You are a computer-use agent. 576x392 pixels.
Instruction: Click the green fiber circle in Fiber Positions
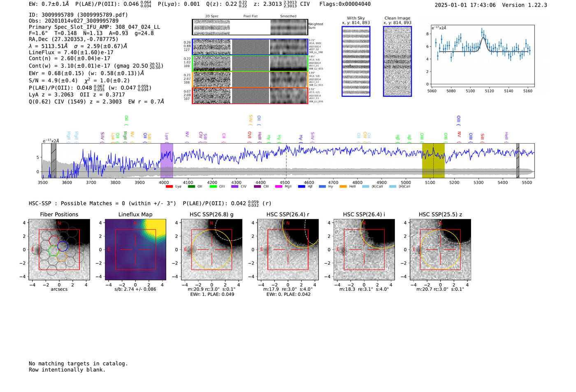point(53,251)
